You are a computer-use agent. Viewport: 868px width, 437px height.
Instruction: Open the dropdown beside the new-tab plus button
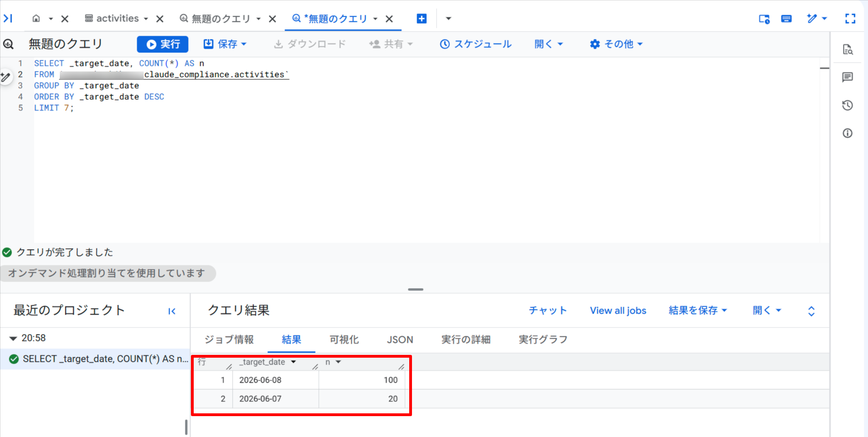coord(448,19)
